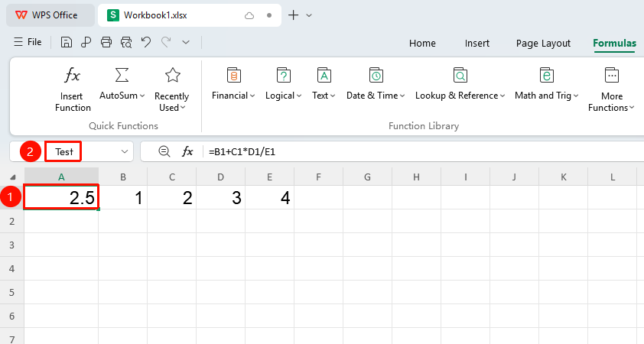Screen dimensions: 644x344
Task: Click the Undo arrow
Action: pyautogui.click(x=146, y=42)
